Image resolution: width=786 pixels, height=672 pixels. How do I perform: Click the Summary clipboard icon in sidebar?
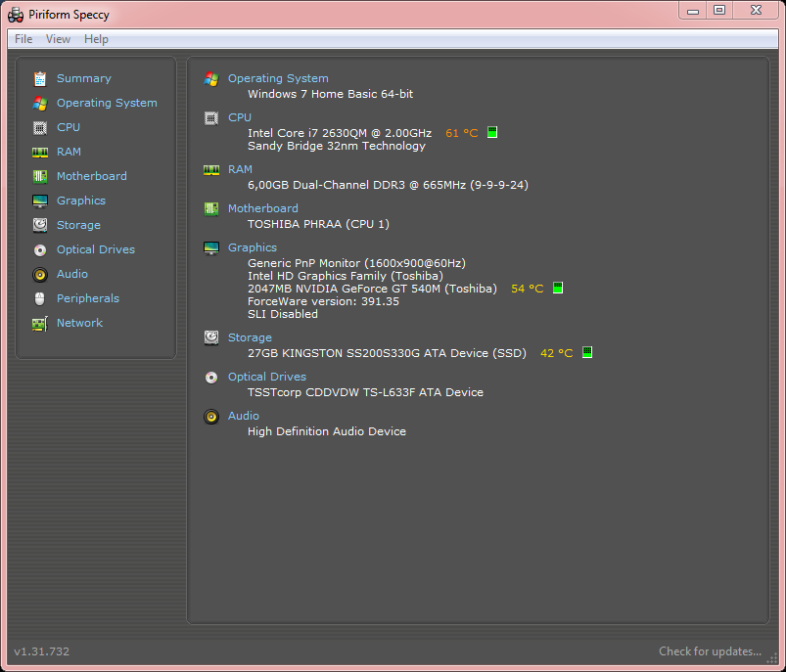[40, 78]
